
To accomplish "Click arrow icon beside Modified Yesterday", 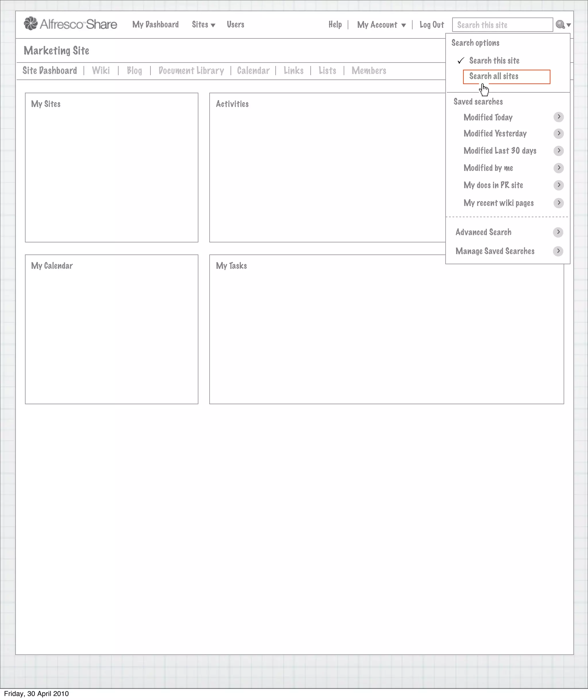I will 559,134.
